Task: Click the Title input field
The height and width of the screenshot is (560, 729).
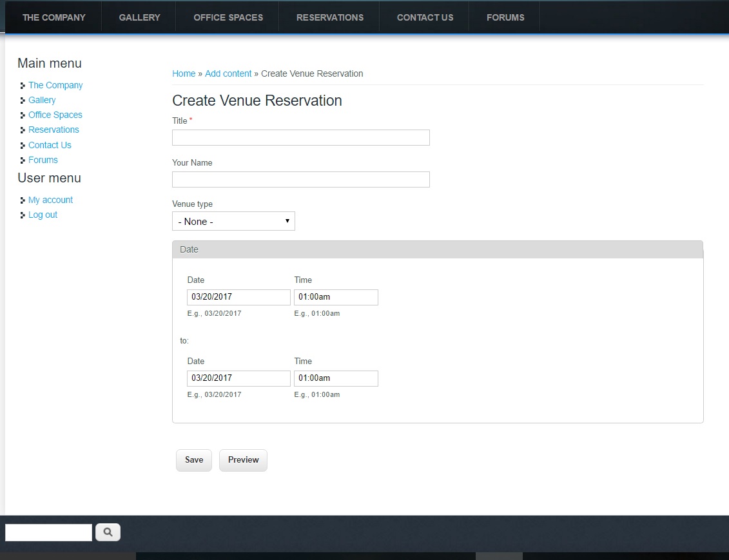Action: click(x=300, y=137)
